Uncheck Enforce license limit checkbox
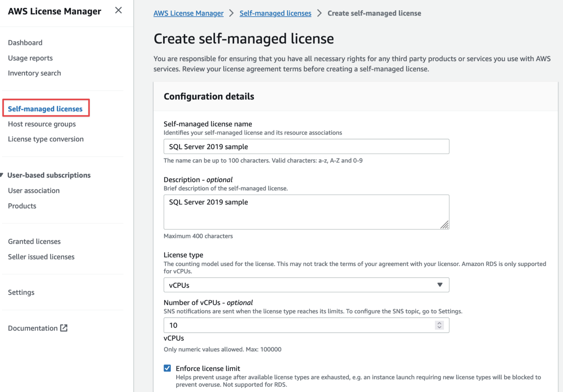The height and width of the screenshot is (392, 563). [x=167, y=368]
